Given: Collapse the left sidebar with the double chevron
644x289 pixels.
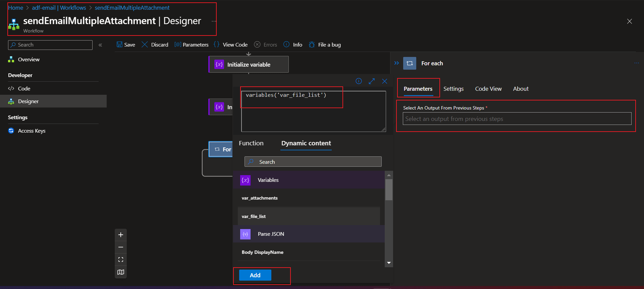Looking at the screenshot, I should [100, 45].
